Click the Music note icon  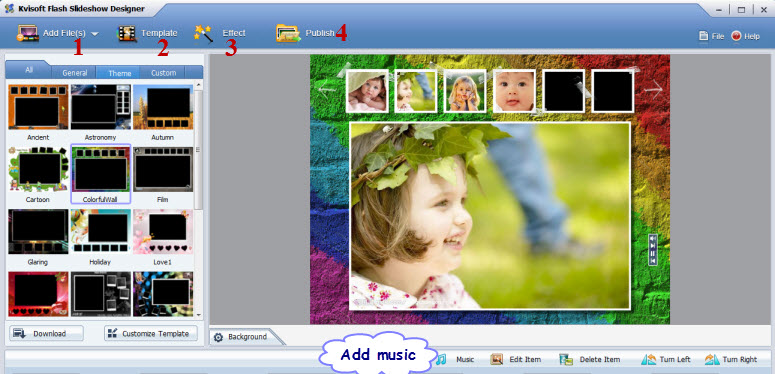tap(441, 359)
